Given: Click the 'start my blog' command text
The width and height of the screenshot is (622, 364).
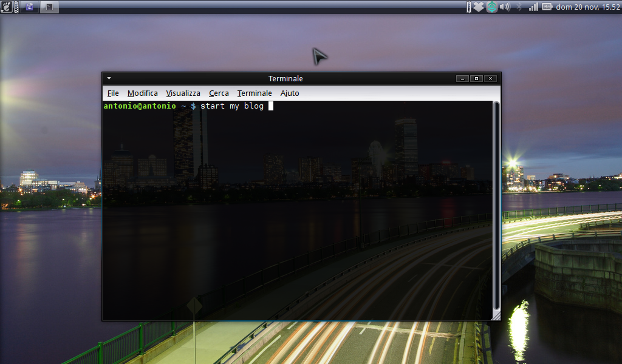Looking at the screenshot, I should point(232,106).
